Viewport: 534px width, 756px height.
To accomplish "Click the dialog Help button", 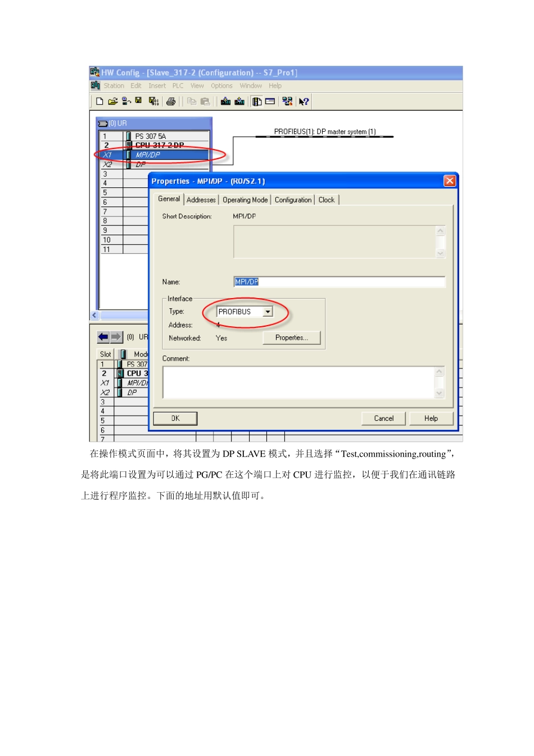I will pos(431,418).
